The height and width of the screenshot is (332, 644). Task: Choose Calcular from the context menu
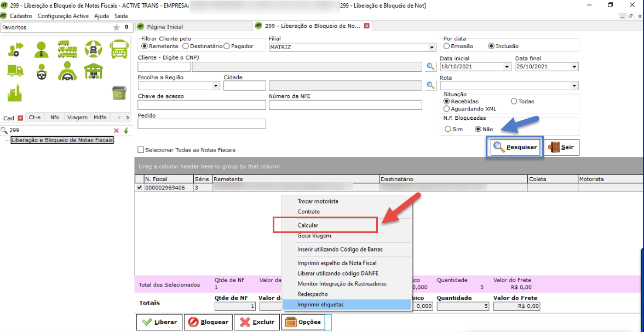tap(308, 225)
